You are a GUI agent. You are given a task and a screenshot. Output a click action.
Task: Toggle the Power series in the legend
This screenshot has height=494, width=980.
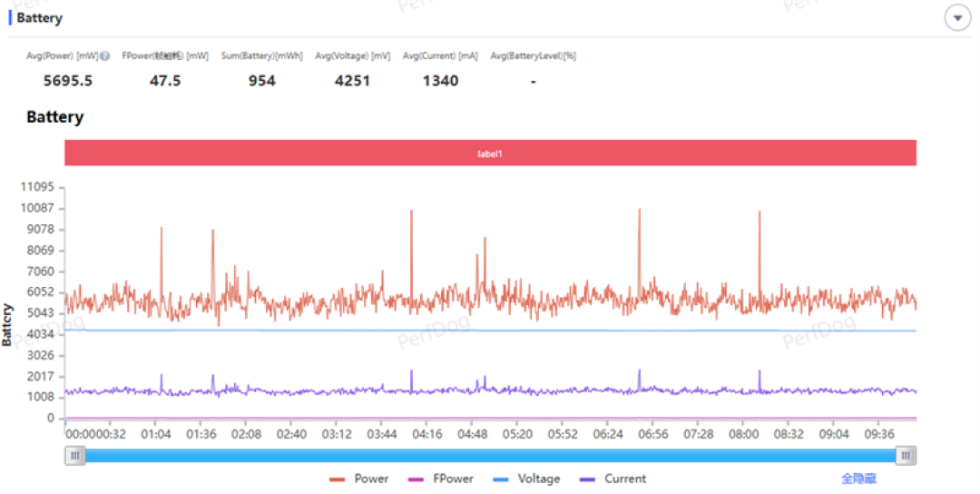(358, 479)
